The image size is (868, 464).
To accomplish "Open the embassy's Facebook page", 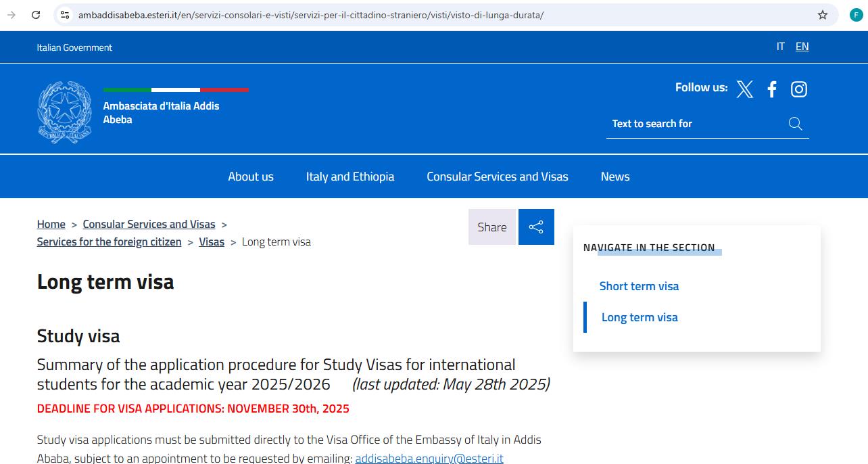I will [x=771, y=89].
